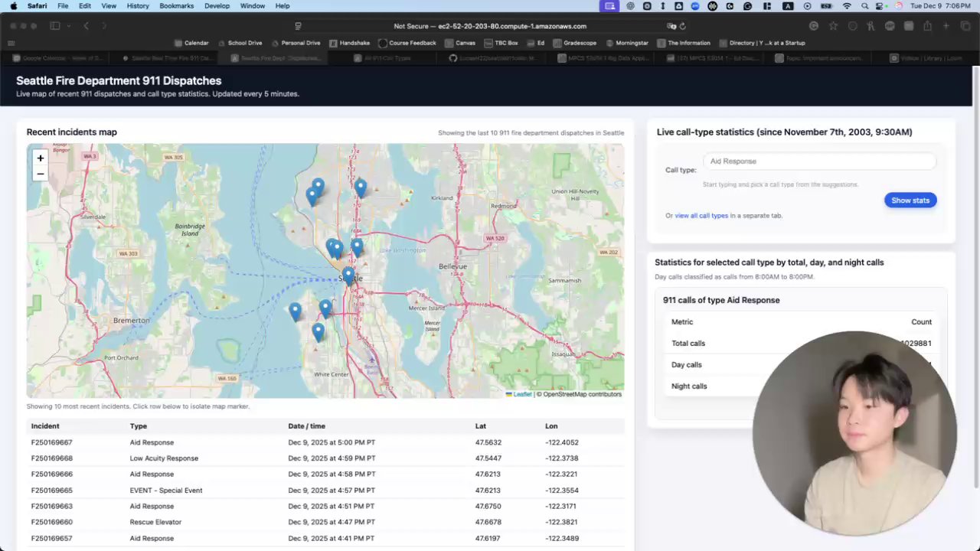Image resolution: width=980 pixels, height=551 pixels.
Task: Open Control Center in the menu bar
Action: pyautogui.click(x=881, y=5)
